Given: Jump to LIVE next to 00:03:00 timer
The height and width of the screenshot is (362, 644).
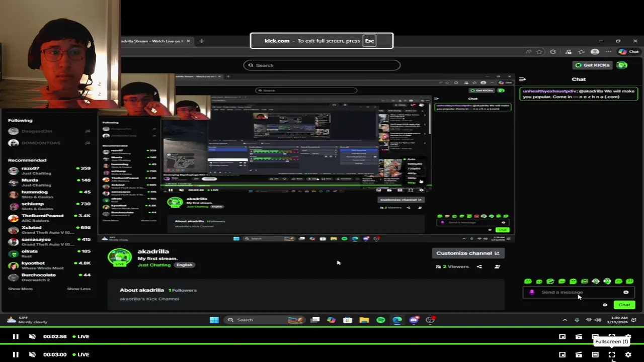Looking at the screenshot, I should tap(80, 354).
